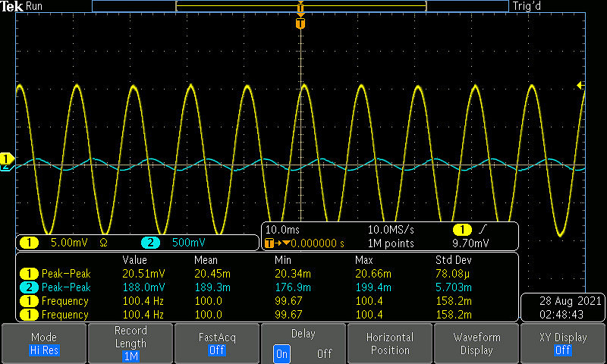Click the 78.08µ standard deviation value
The image size is (607, 364).
tap(452, 274)
